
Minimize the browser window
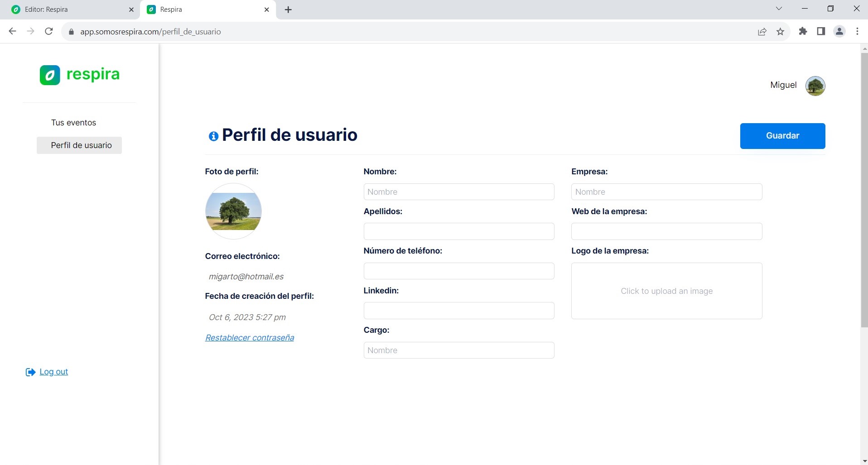805,9
